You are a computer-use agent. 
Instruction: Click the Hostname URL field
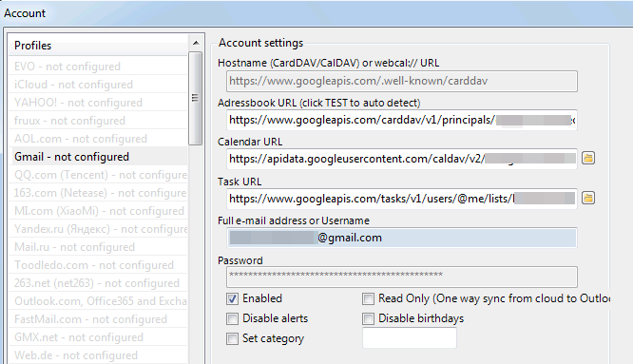click(x=402, y=81)
